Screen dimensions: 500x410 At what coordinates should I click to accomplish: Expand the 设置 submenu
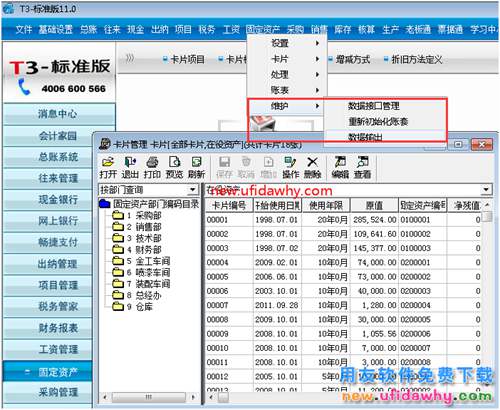click(287, 43)
